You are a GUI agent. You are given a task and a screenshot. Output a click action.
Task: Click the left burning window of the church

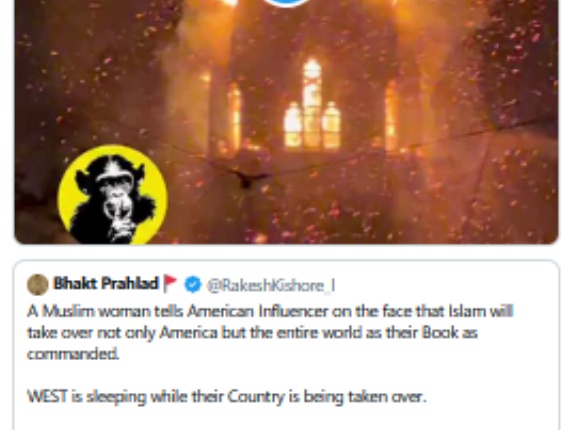click(234, 115)
